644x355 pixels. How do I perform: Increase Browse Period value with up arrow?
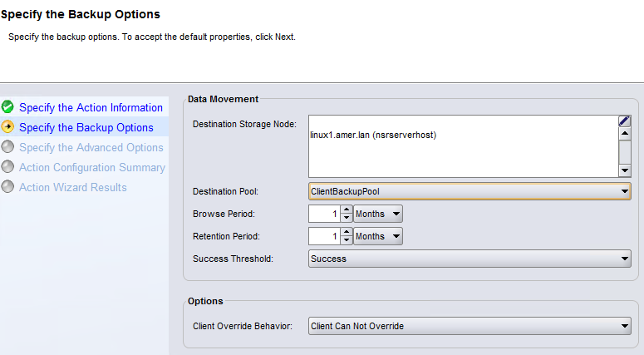347,210
